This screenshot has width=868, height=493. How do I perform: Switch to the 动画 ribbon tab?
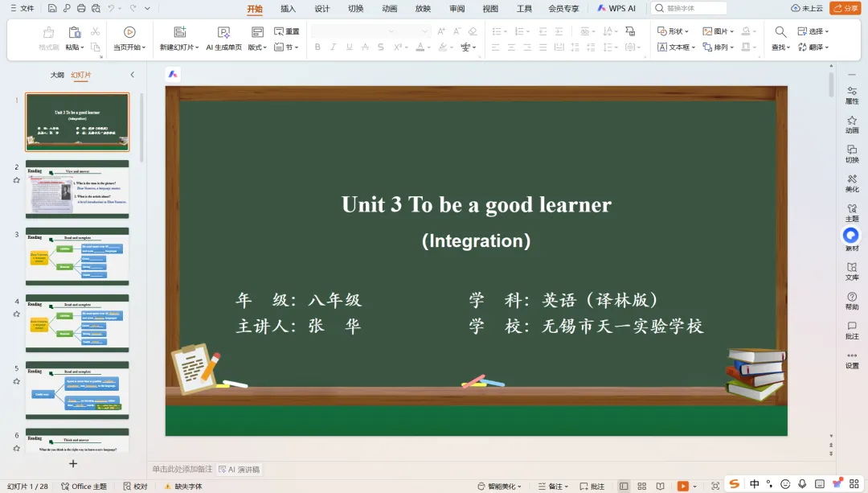point(389,8)
